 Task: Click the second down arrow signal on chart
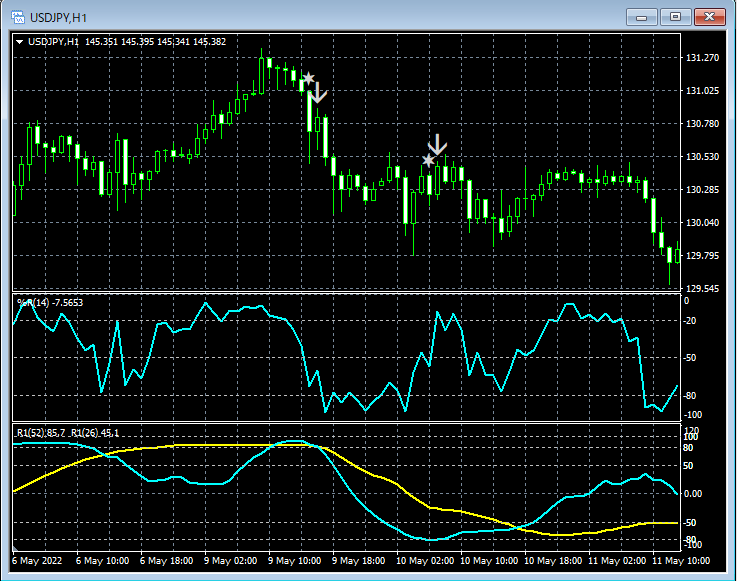click(437, 143)
